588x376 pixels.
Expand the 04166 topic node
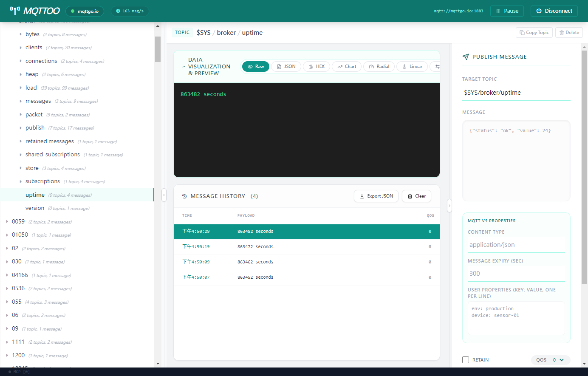(x=7, y=275)
